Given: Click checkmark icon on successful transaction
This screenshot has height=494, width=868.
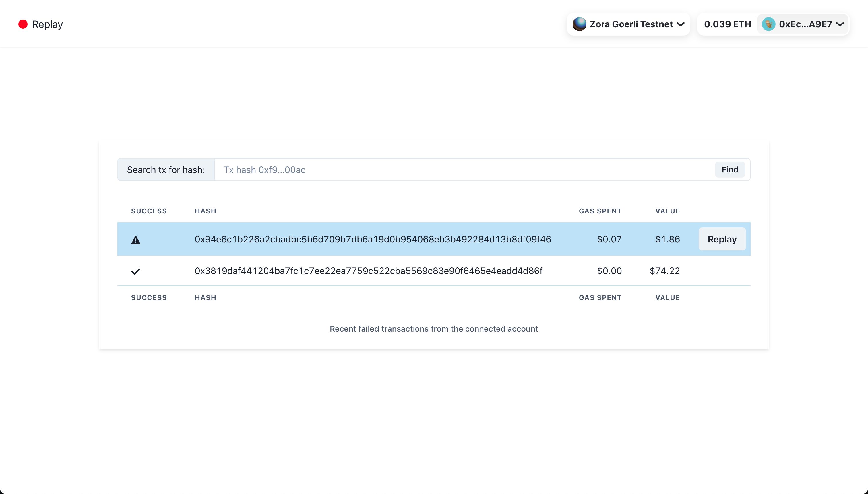Looking at the screenshot, I should pos(136,271).
